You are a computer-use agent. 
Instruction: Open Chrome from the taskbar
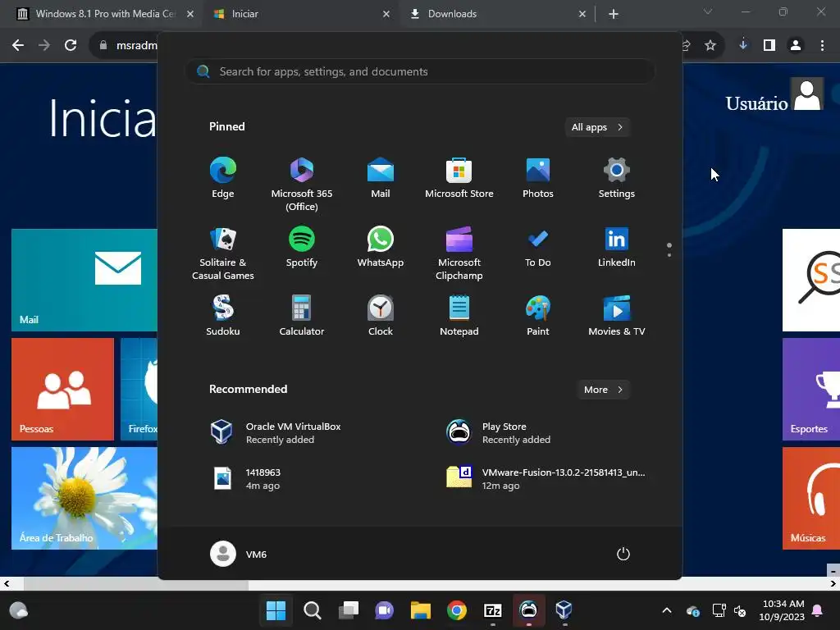click(x=456, y=610)
